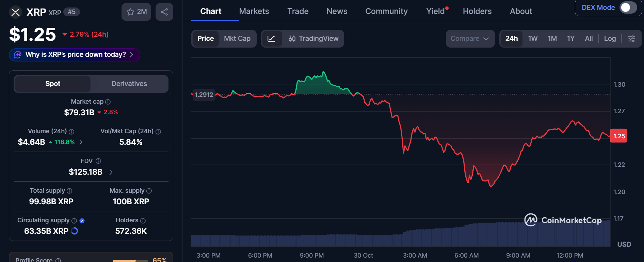Viewport: 644px width, 262px height.
Task: Open the Compare dropdown
Action: click(470, 39)
